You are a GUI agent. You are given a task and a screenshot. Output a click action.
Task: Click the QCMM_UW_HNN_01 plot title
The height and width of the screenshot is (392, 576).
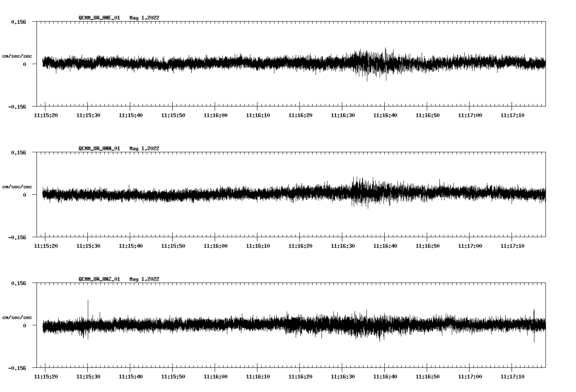[x=99, y=148]
